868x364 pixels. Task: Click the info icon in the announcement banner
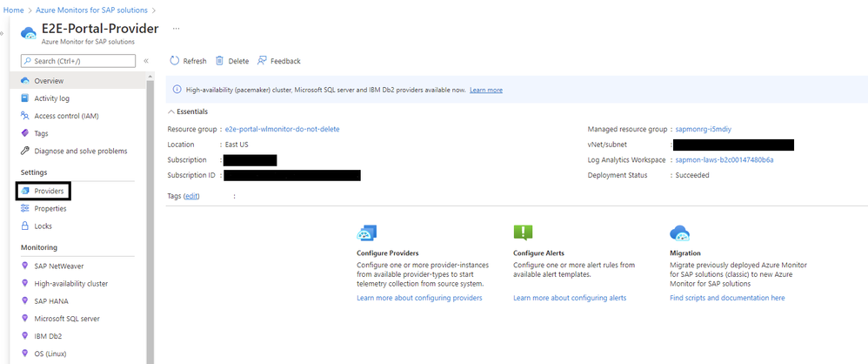tap(177, 90)
